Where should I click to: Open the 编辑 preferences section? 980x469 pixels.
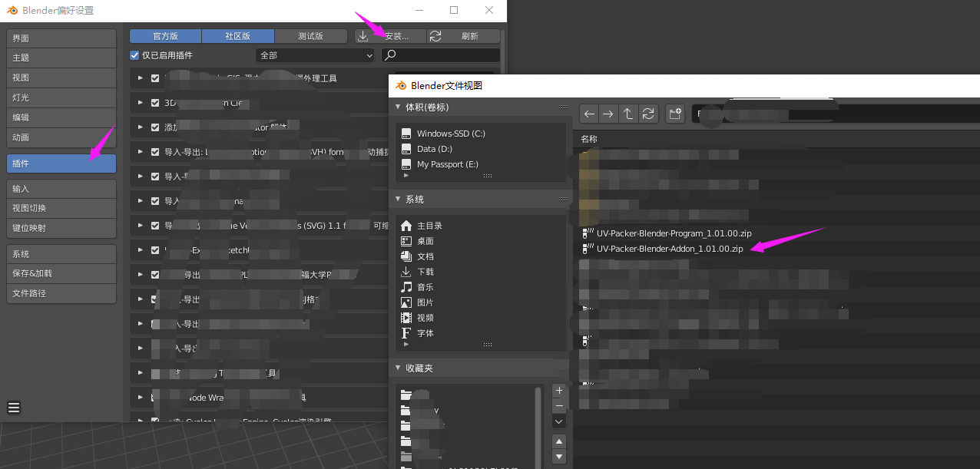tap(61, 117)
